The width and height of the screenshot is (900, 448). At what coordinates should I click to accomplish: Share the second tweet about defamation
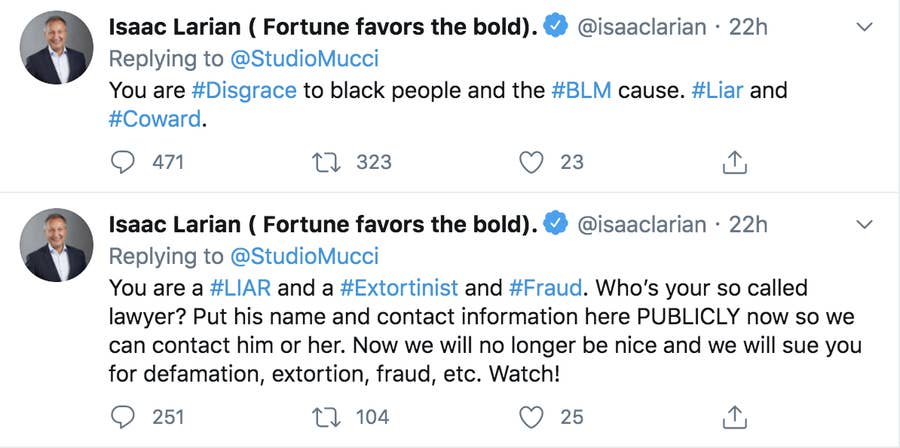pos(735,416)
